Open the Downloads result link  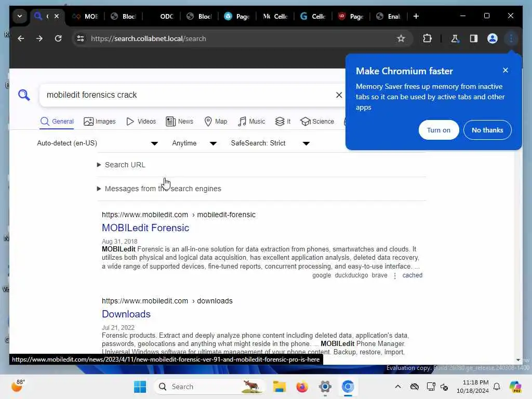pos(126,314)
